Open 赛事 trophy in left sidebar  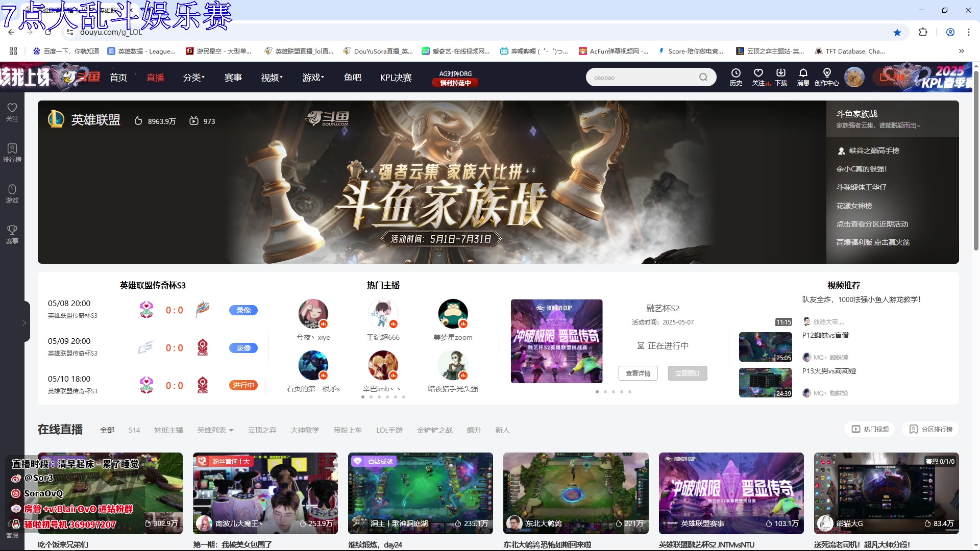click(12, 235)
